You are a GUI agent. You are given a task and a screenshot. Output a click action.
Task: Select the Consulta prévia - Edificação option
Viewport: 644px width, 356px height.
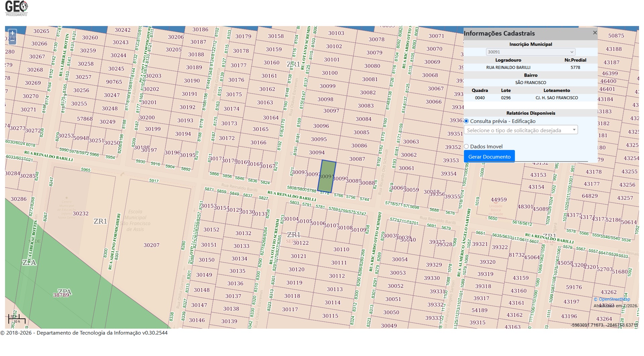(466, 121)
